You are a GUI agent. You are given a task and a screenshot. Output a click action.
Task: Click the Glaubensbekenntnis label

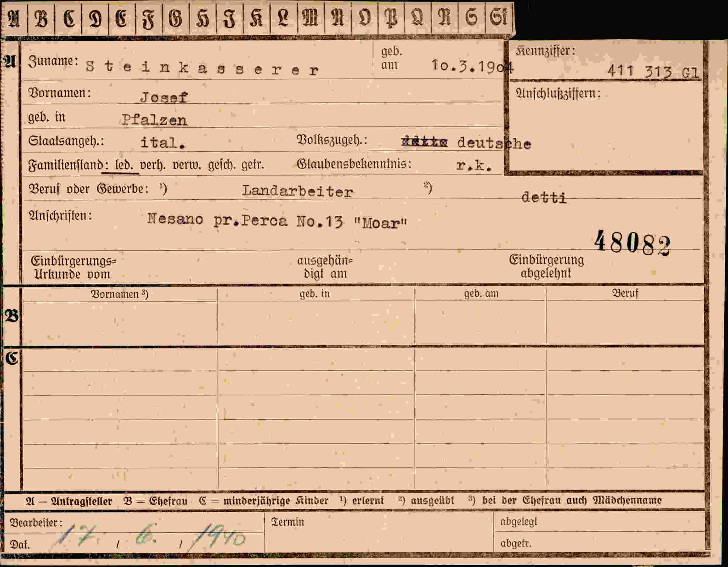[x=354, y=164]
